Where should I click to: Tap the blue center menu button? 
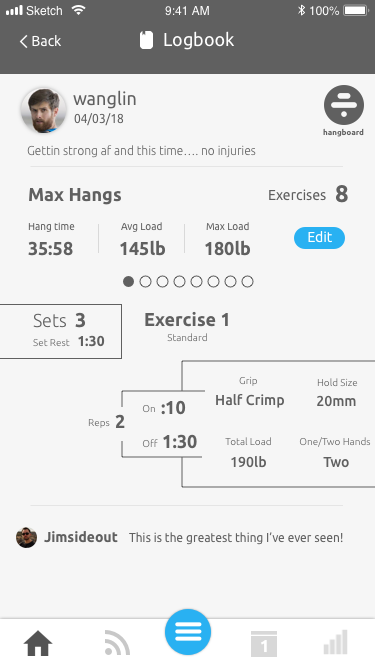coord(188,632)
